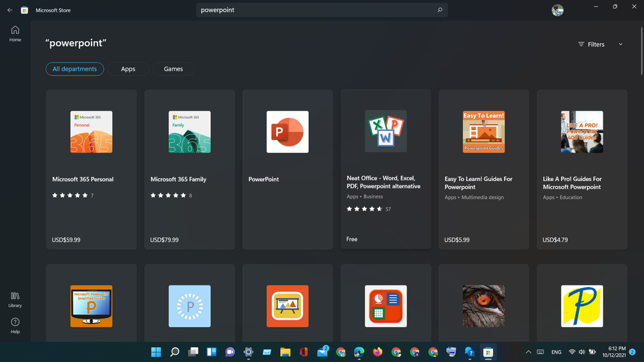644x362 pixels.
Task: Expand the Filters chevron
Action: click(x=621, y=44)
